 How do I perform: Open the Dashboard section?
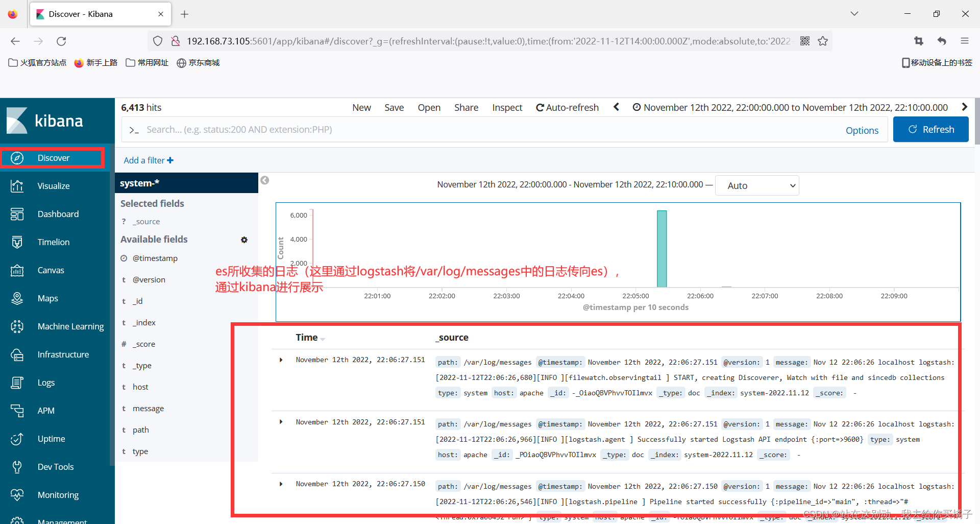point(58,214)
